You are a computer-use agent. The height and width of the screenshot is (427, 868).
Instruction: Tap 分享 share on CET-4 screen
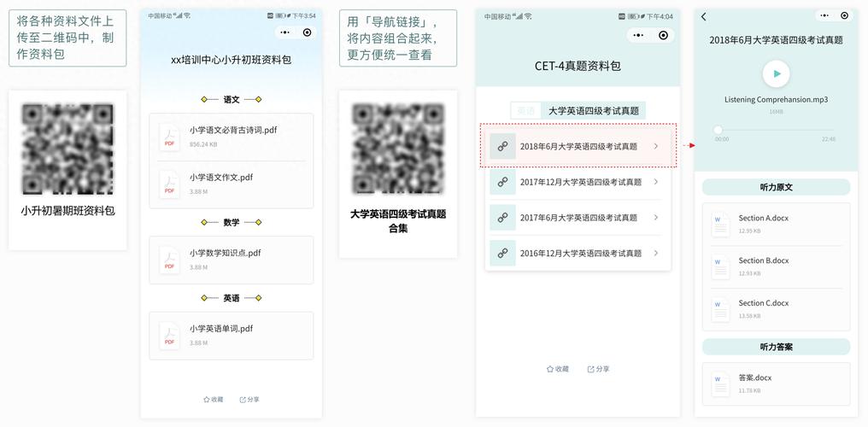click(598, 369)
